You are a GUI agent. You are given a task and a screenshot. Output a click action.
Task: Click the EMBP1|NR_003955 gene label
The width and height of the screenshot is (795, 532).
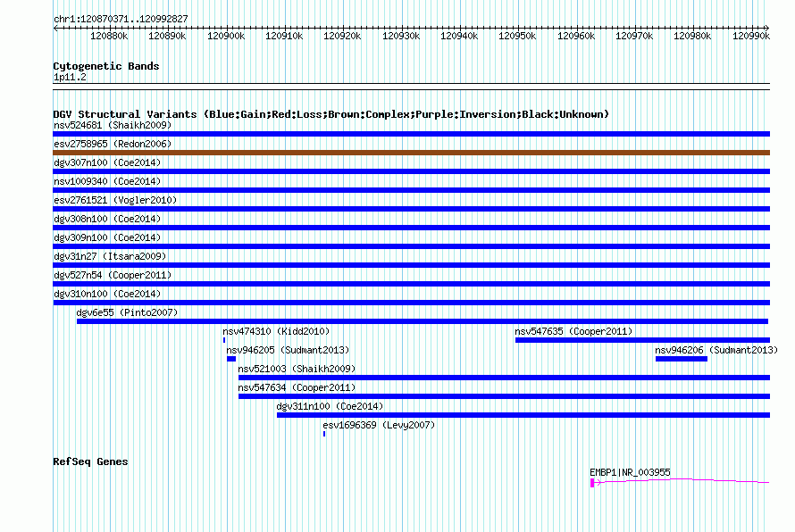(x=631, y=472)
